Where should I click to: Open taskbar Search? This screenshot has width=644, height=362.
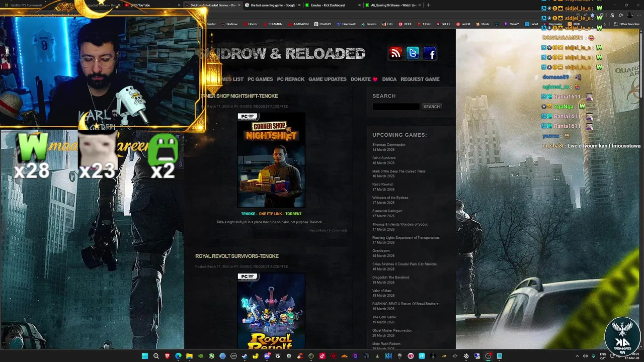156,356
